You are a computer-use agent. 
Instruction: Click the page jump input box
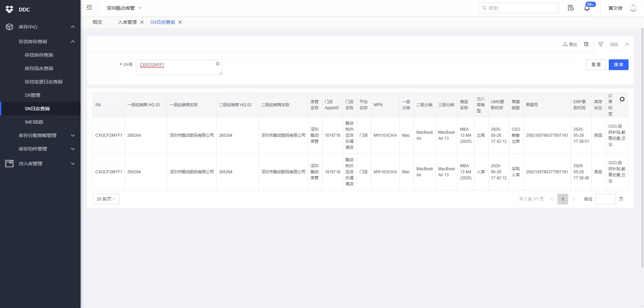coord(605,199)
